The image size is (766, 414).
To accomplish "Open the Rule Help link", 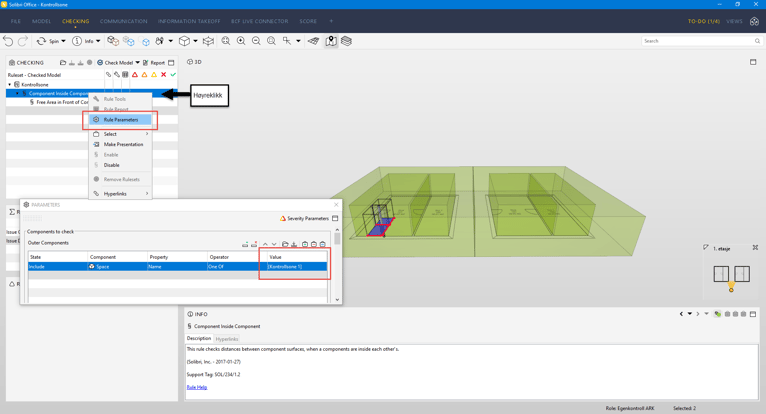I will click(197, 387).
